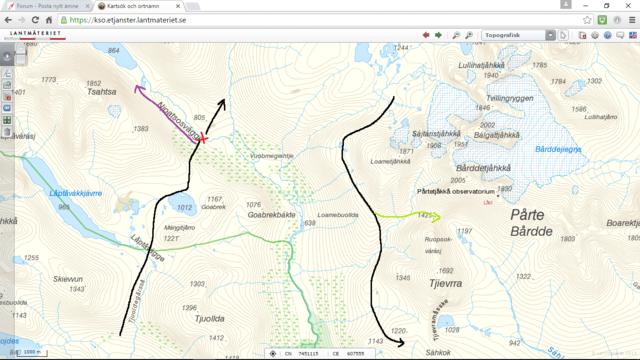Switch to the Forum browser tab
Viewport: 640px width, 360px height.
click(x=47, y=6)
